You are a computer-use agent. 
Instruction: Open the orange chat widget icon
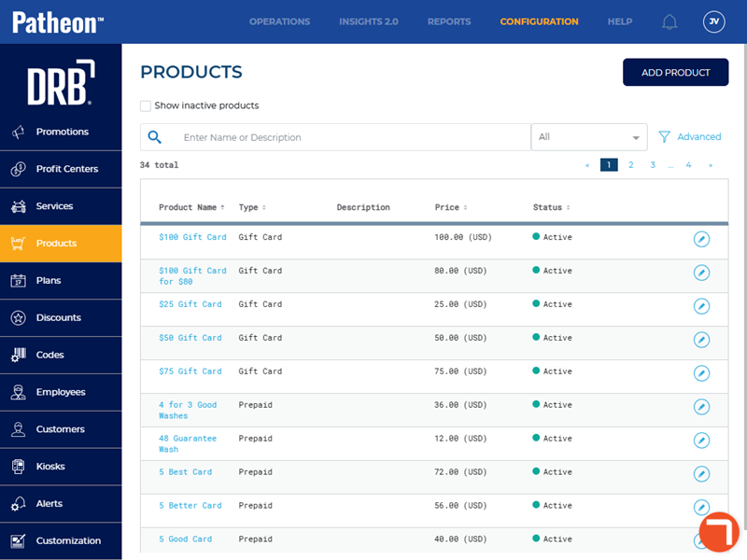pyautogui.click(x=718, y=532)
